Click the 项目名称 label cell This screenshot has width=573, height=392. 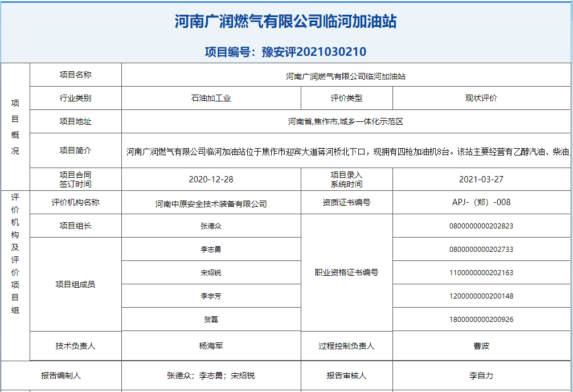coord(76,75)
